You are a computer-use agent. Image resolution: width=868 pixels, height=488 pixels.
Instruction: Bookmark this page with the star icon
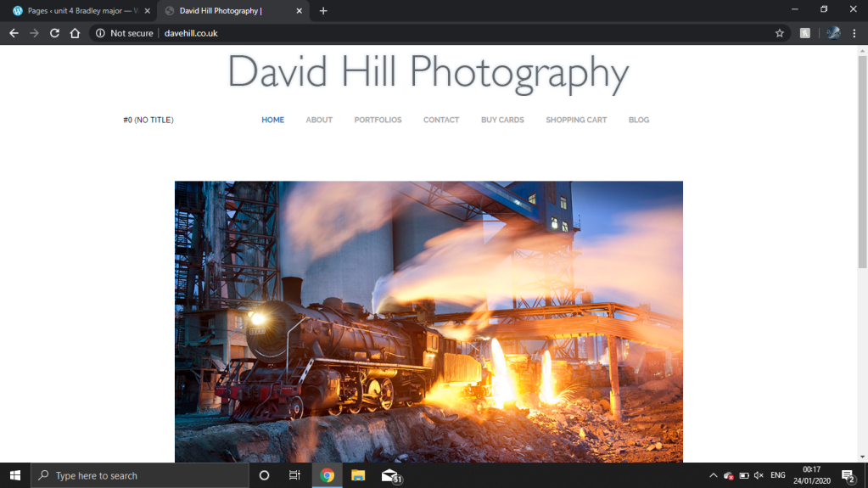(x=779, y=33)
